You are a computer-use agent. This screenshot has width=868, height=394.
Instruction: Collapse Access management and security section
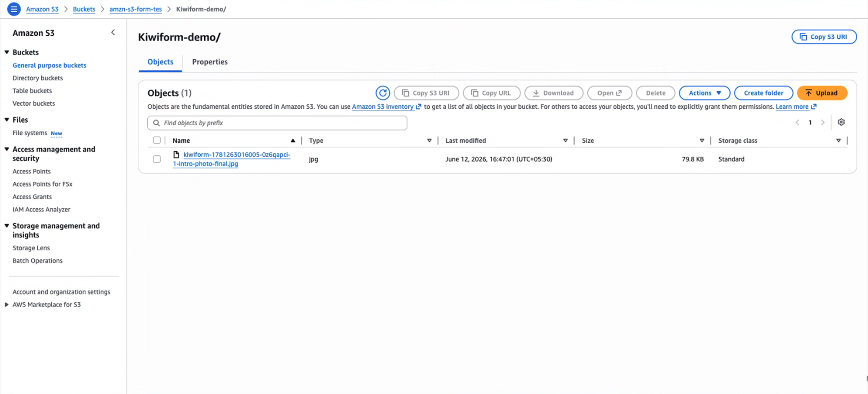click(7, 149)
